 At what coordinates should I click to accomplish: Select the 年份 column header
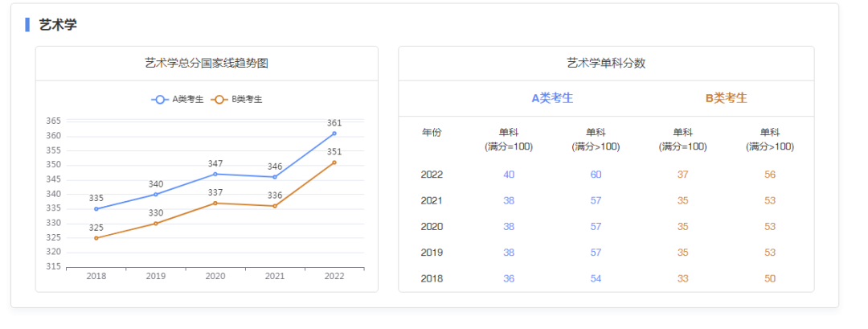[x=432, y=133]
